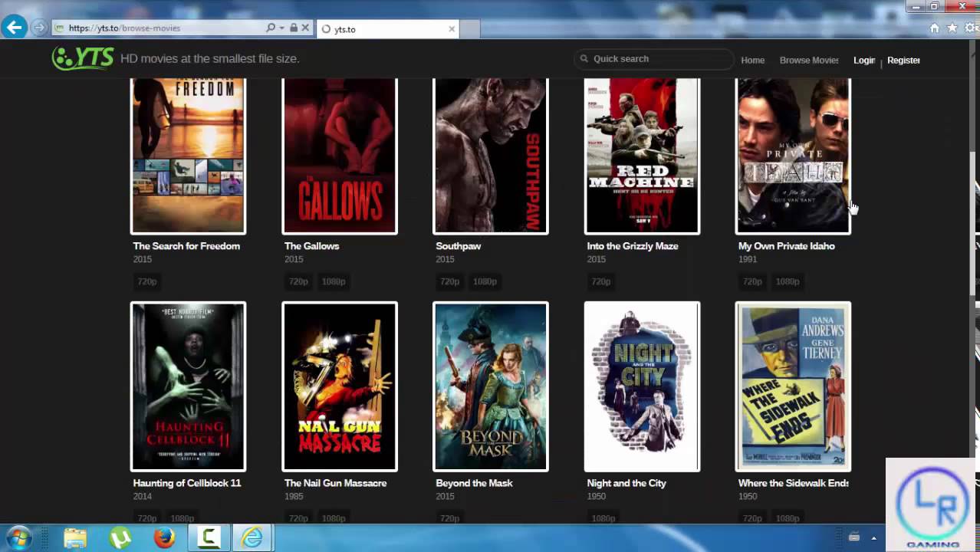Click the browser Forward arrow button
This screenshot has height=552, width=980.
(x=39, y=28)
